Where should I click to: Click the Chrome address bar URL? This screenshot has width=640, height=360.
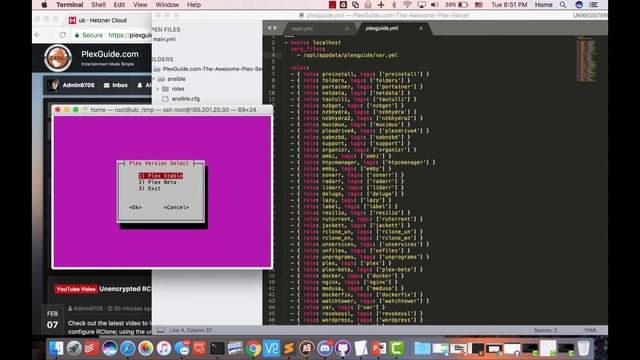coord(130,35)
